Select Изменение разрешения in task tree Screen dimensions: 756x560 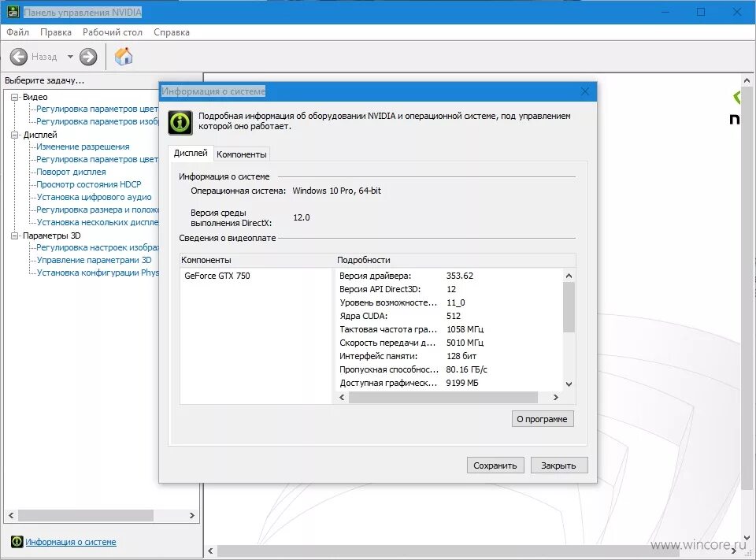pos(83,146)
